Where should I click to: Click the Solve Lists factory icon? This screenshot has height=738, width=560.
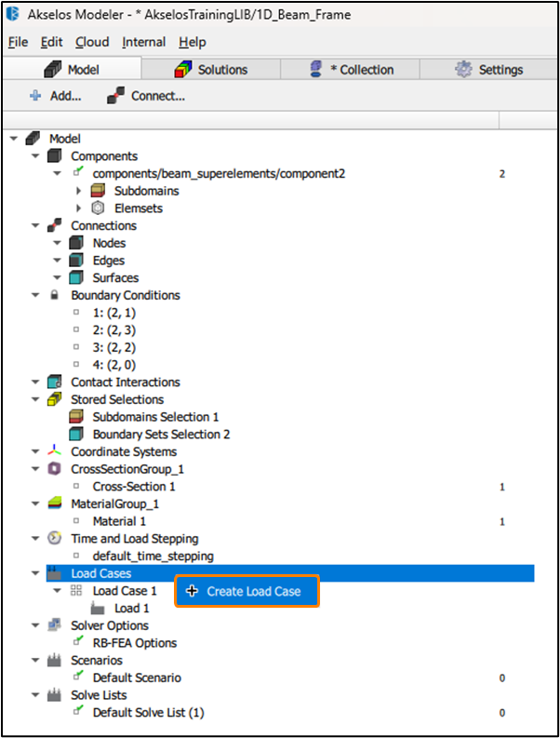point(55,694)
